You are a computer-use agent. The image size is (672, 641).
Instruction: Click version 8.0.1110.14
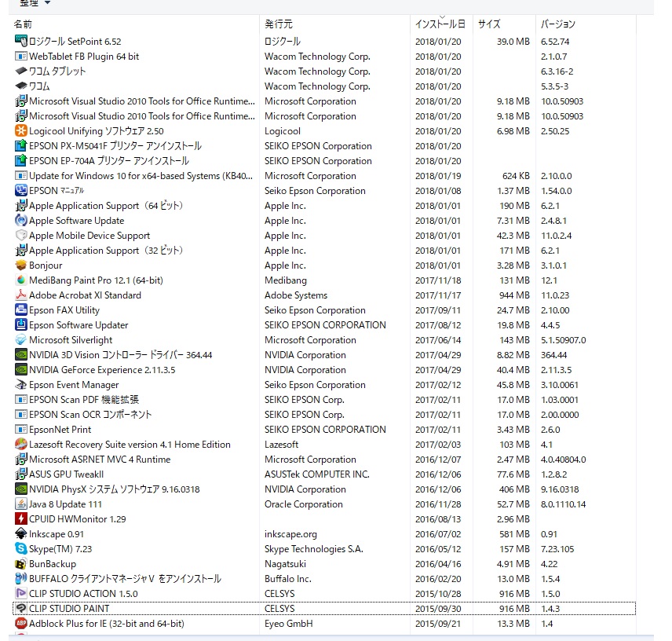pos(563,504)
